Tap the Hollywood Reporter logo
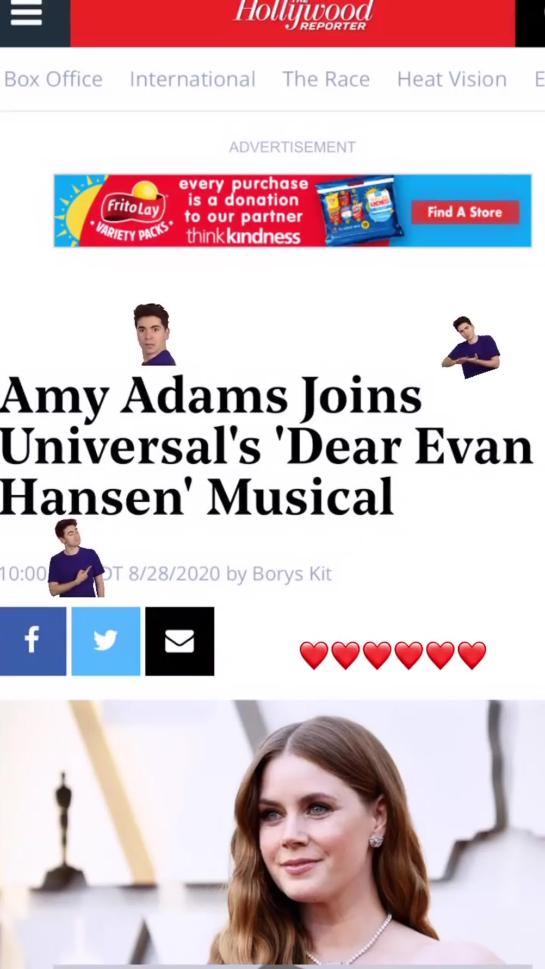545x969 pixels. click(304, 15)
